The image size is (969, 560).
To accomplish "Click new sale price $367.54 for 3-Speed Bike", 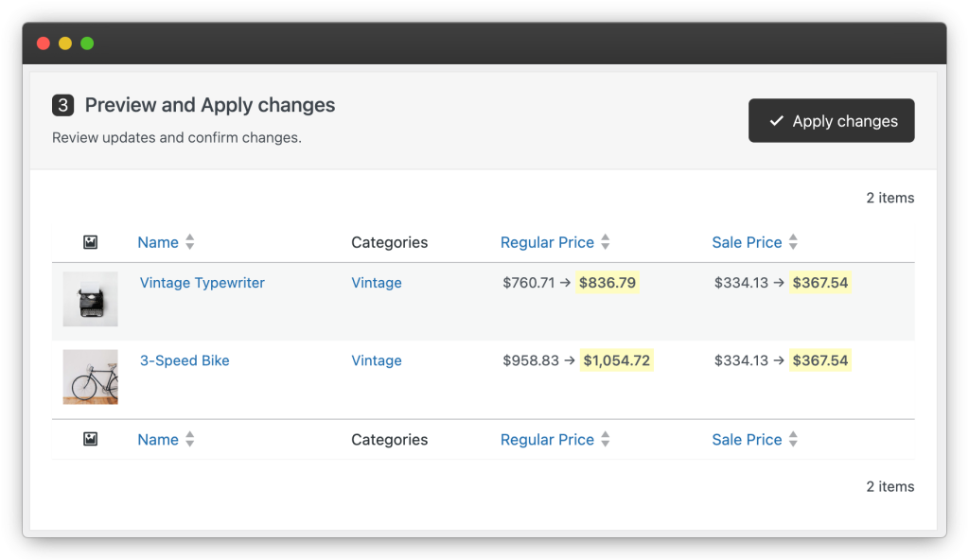I will click(820, 360).
